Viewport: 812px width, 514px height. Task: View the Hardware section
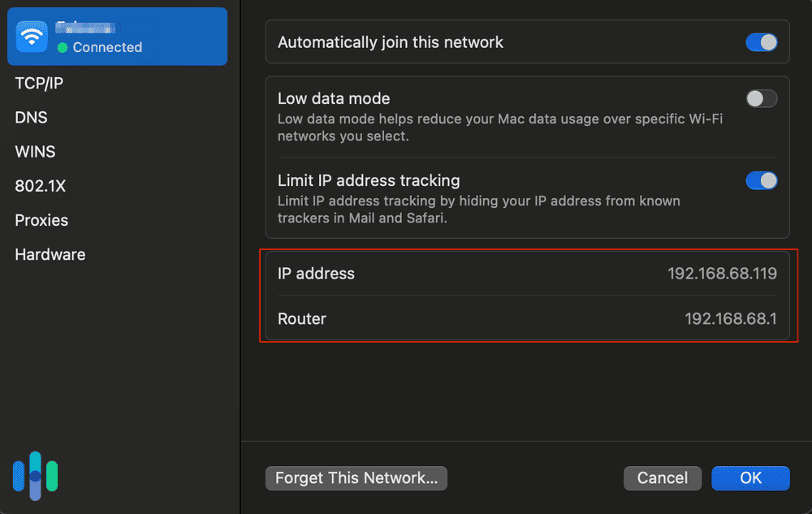[x=50, y=254]
